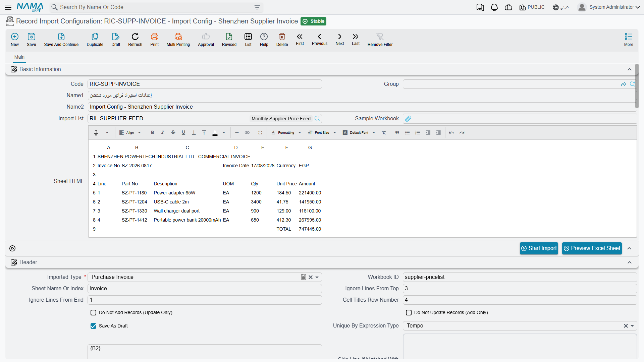Image resolution: width=644 pixels, height=362 pixels.
Task: Click the text color swatch
Action: 215,133
